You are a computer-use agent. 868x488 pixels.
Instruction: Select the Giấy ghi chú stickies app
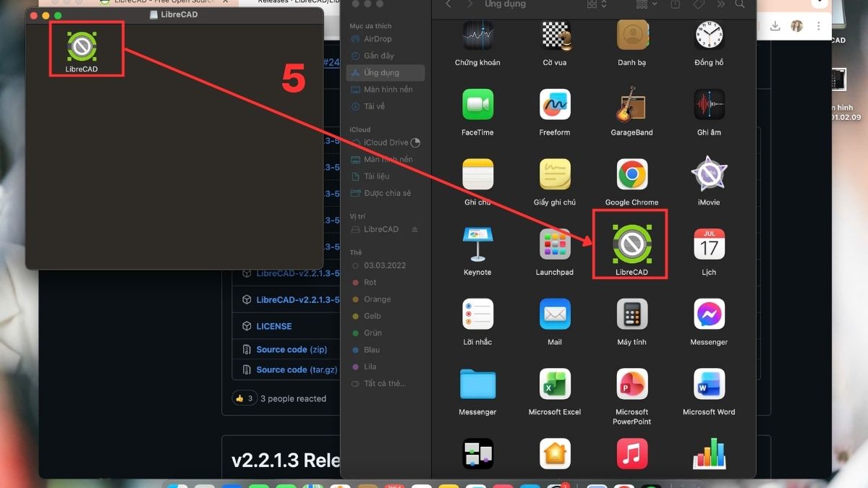pos(555,174)
